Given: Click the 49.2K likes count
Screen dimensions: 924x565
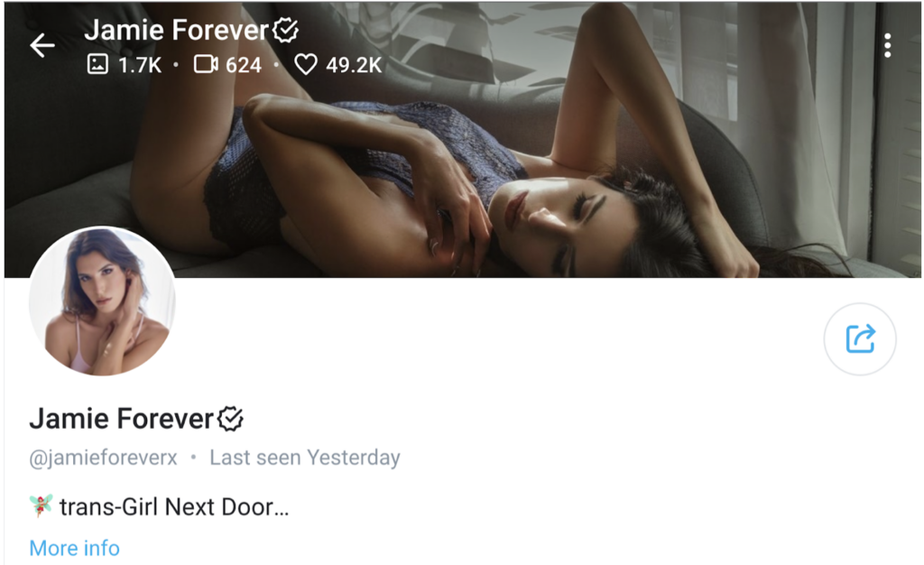Looking at the screenshot, I should point(354,65).
